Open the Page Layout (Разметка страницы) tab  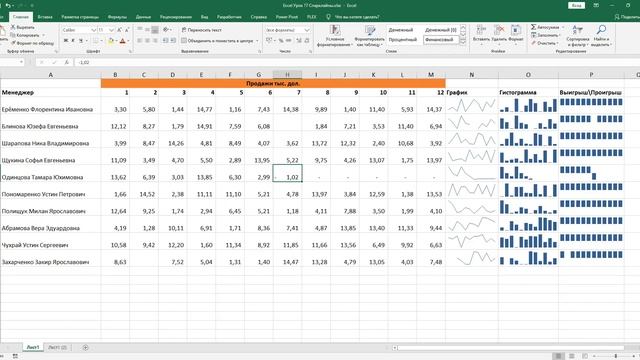coord(80,17)
